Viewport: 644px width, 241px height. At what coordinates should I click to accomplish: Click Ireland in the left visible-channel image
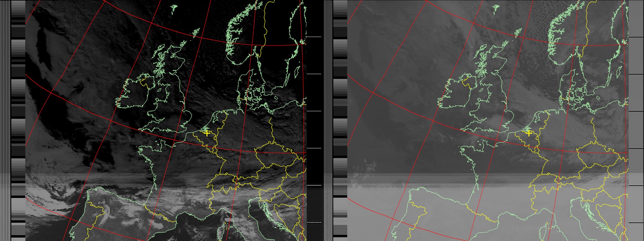click(x=134, y=93)
